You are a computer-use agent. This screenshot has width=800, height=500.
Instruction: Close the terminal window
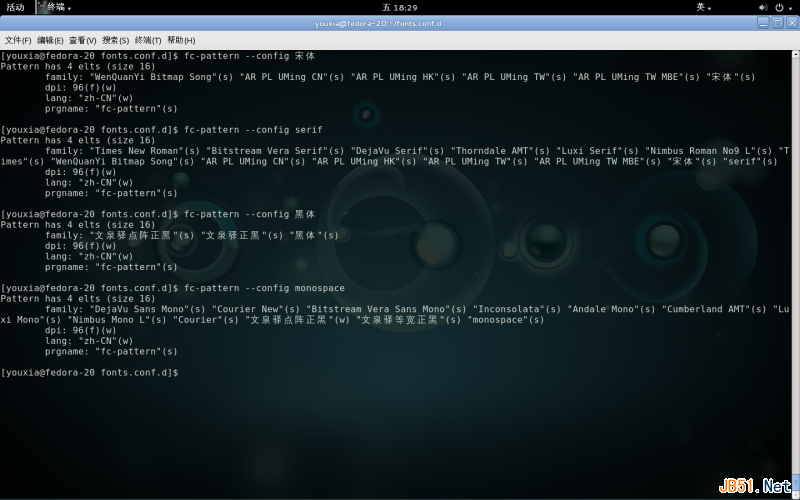click(x=792, y=23)
